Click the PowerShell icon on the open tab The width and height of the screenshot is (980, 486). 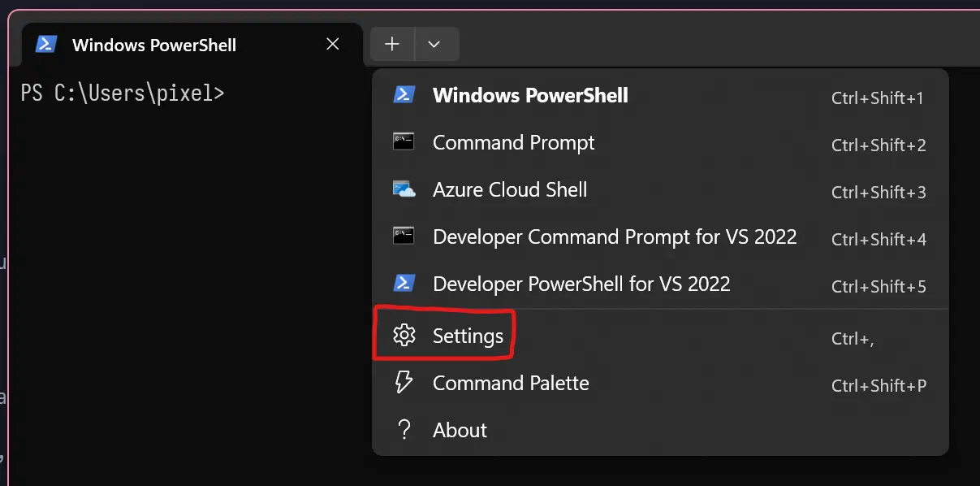tap(46, 44)
